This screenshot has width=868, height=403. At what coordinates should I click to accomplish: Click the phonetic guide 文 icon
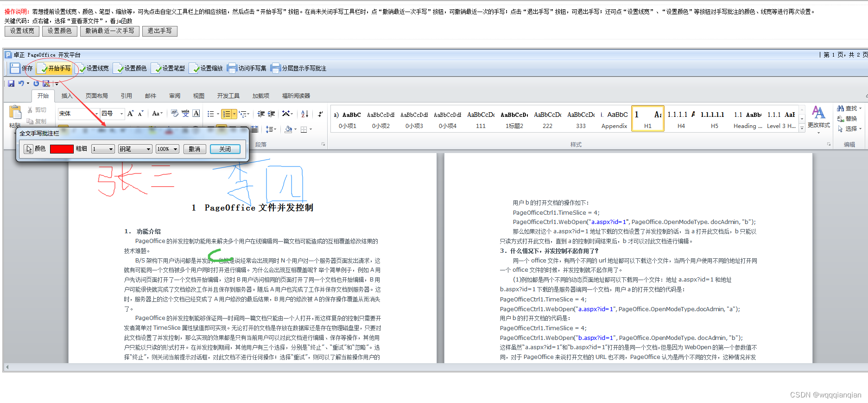click(185, 114)
